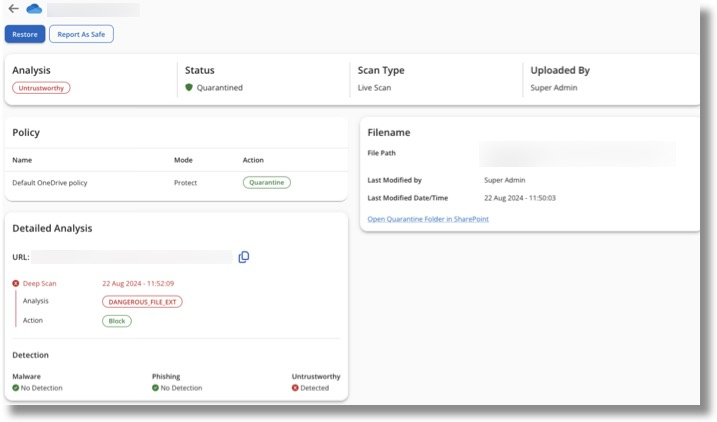717x422 pixels.
Task: Click the Quarantine action badge
Action: pyautogui.click(x=266, y=183)
